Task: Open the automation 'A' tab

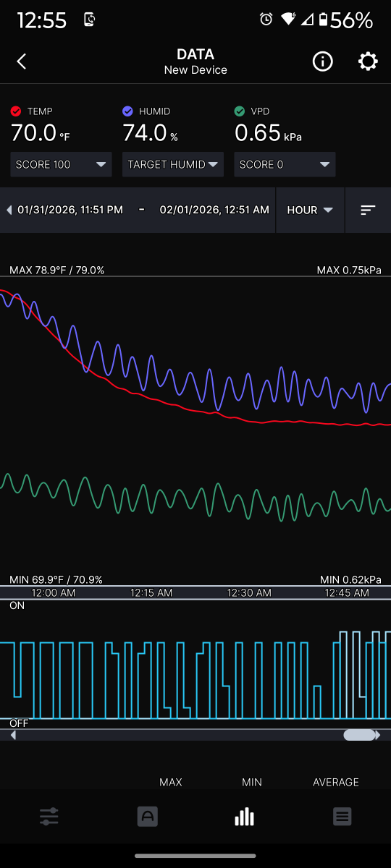Action: click(147, 817)
